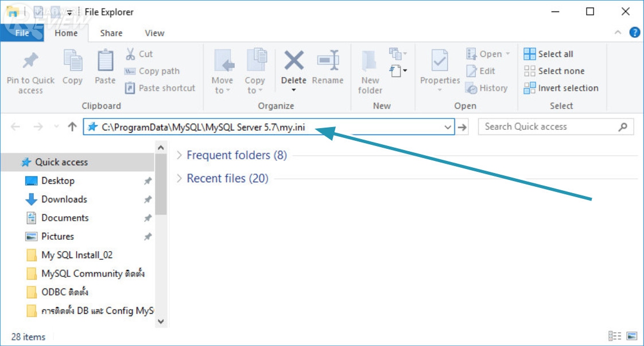Click the Rename icon
Image resolution: width=644 pixels, height=346 pixels.
[x=328, y=61]
